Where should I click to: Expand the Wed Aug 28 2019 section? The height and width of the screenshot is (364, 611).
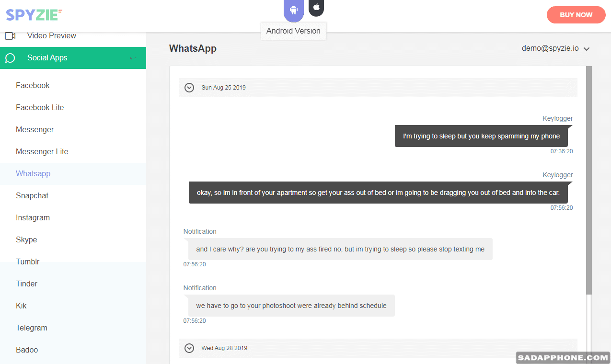pos(189,348)
